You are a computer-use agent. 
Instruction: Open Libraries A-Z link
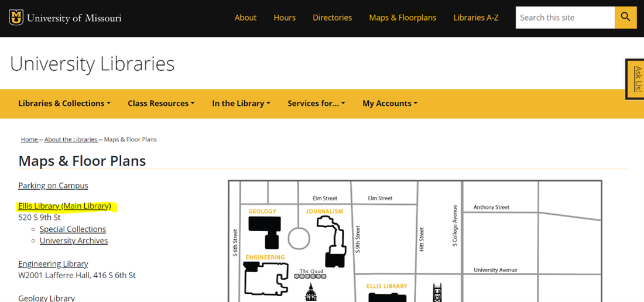coord(475,18)
